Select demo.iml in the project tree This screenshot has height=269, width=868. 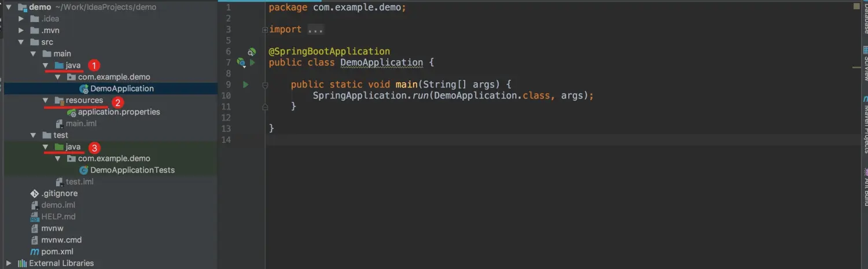(58, 205)
